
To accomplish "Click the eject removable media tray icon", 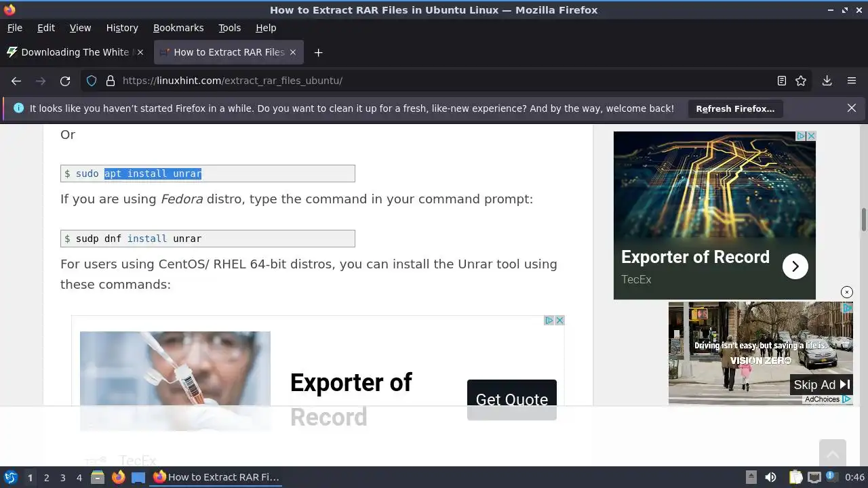I will click(751, 477).
